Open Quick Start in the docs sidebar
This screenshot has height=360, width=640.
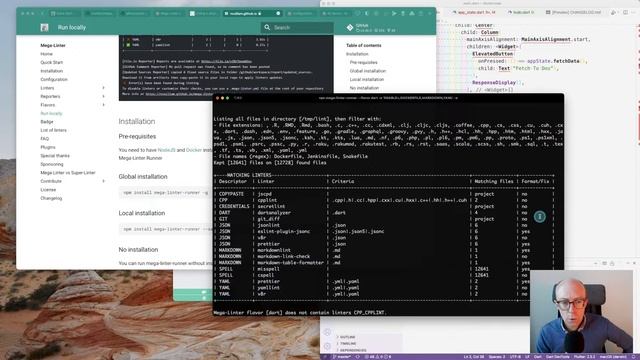coord(52,62)
